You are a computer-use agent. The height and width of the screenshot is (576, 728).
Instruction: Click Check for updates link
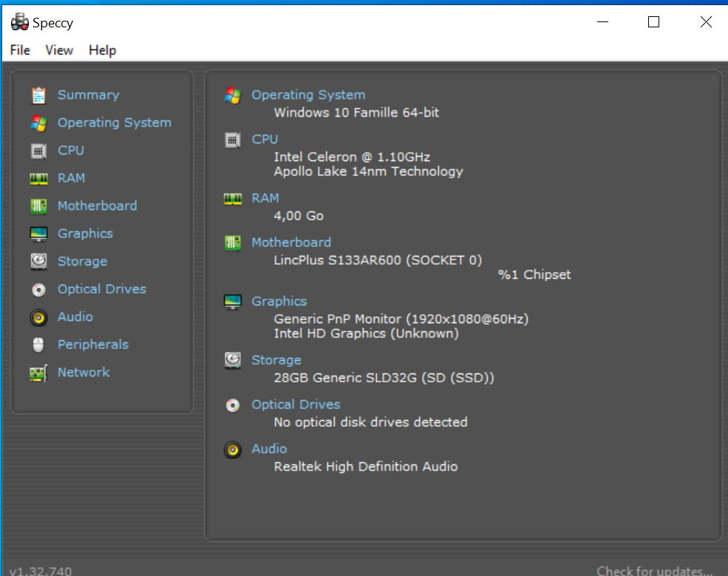tap(654, 570)
